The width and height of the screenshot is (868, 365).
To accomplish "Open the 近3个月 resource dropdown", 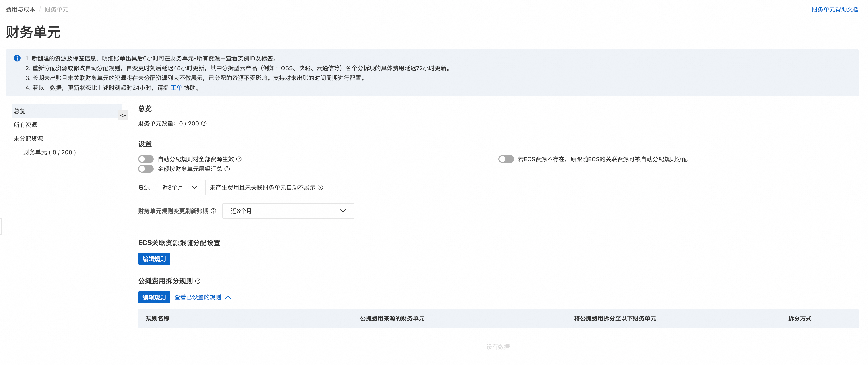I will click(180, 188).
